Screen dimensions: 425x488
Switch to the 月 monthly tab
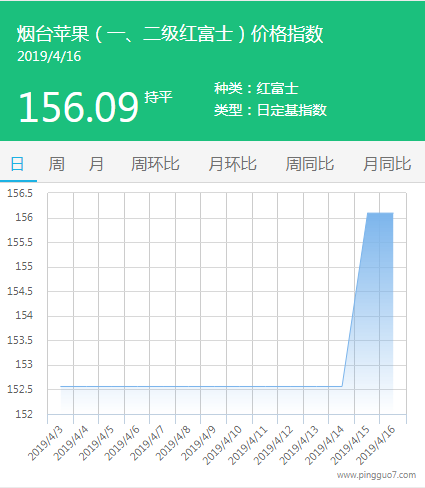click(96, 164)
